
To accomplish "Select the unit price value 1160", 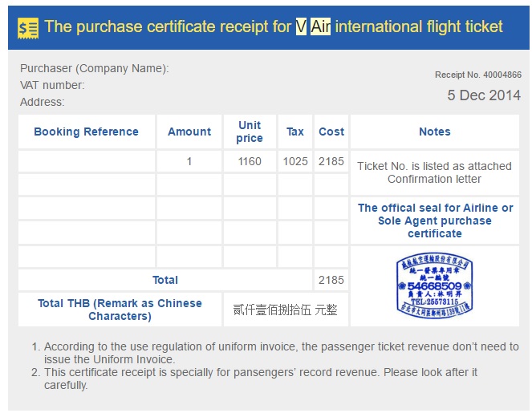I will click(x=250, y=161).
